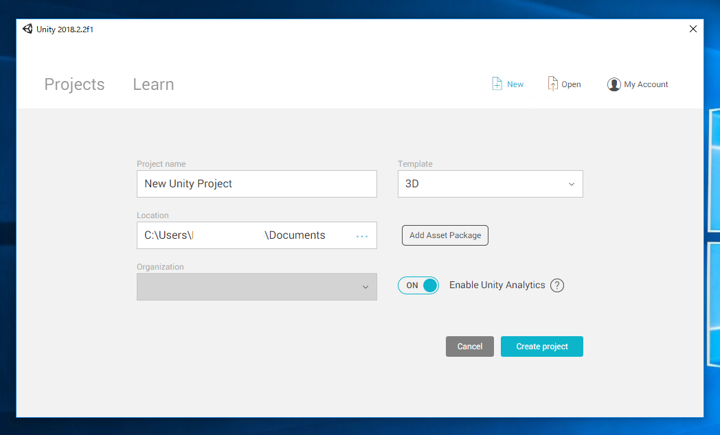Expand the Template dropdown chevron arrow
The image size is (720, 435).
pyautogui.click(x=572, y=184)
